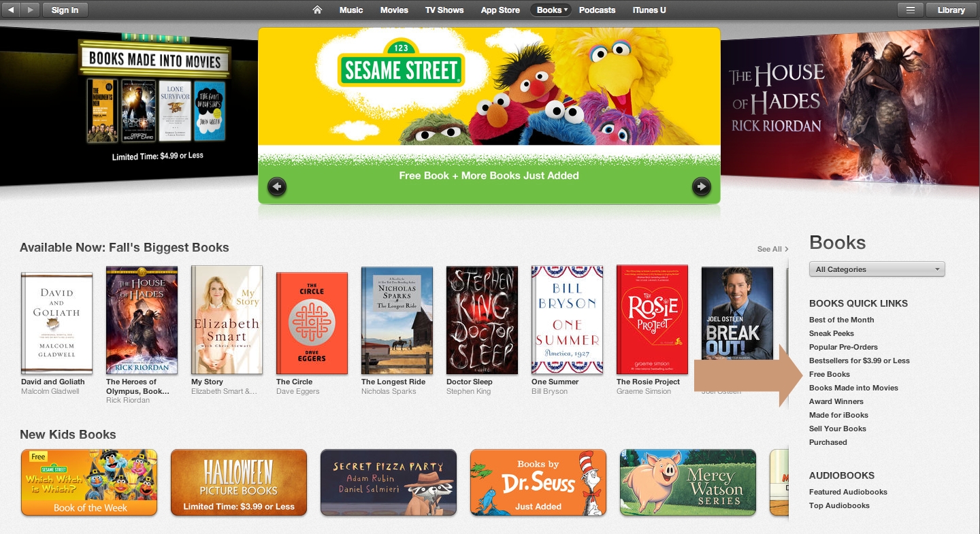Switch to the Podcasts tab

[x=597, y=10]
